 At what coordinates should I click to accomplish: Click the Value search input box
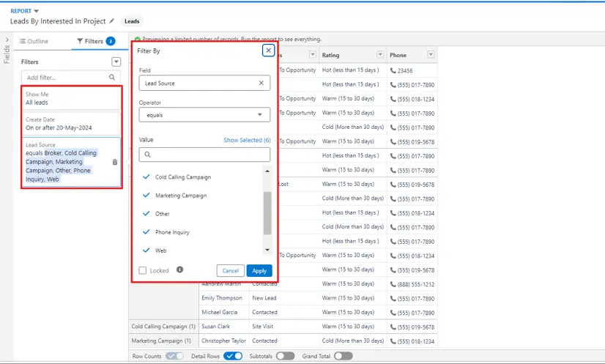pos(204,155)
